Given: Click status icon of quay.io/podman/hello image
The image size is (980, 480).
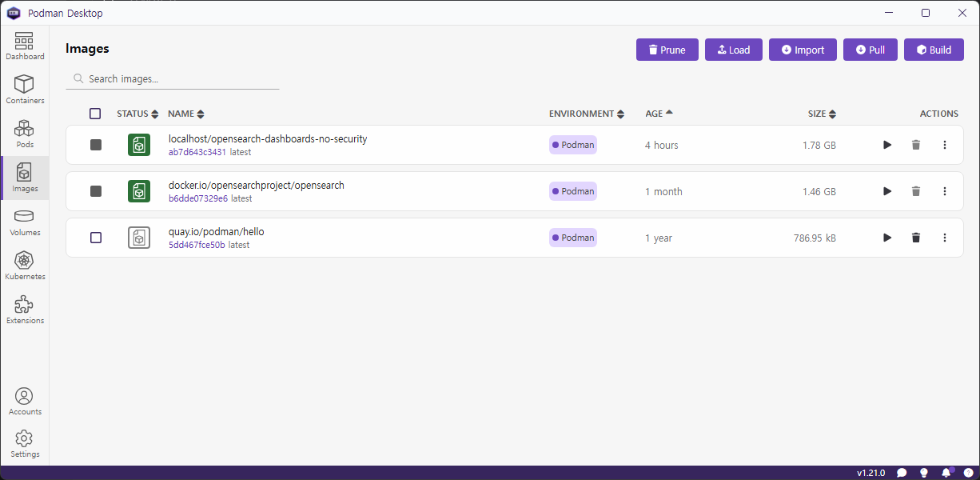Looking at the screenshot, I should 139,238.
